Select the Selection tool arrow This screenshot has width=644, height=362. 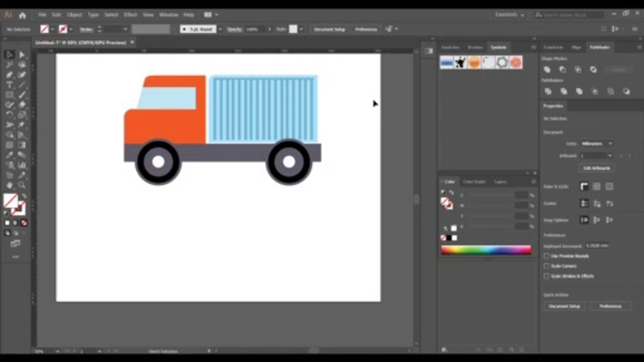9,54
